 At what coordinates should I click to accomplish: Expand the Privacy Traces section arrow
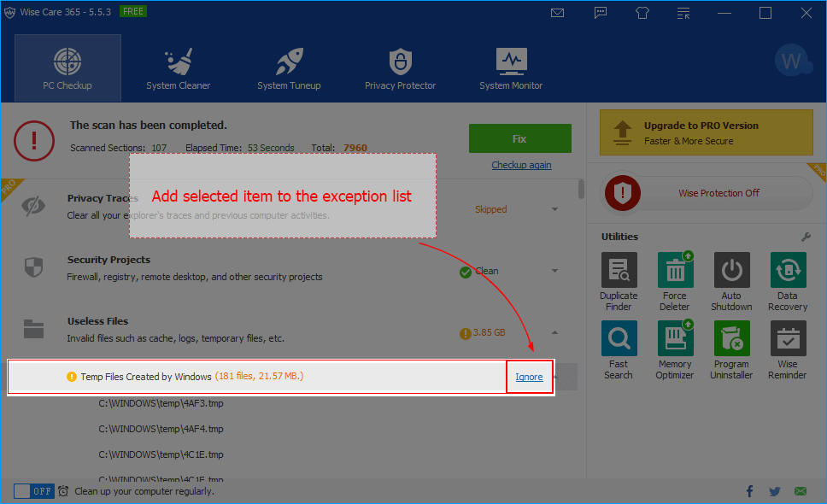point(555,209)
